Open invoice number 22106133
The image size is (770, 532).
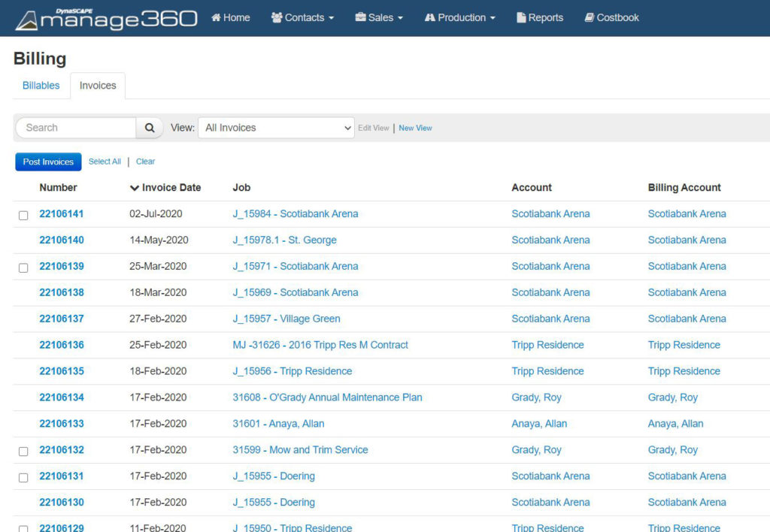tap(62, 424)
